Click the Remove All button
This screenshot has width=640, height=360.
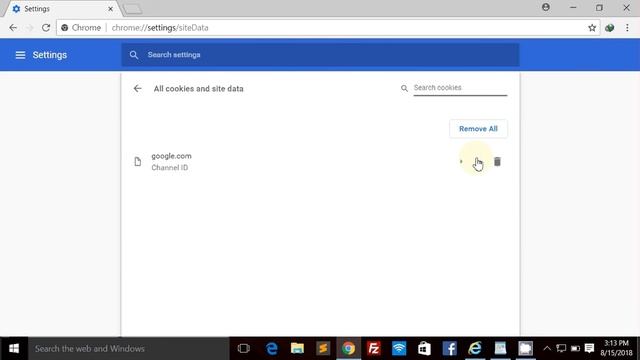(478, 129)
